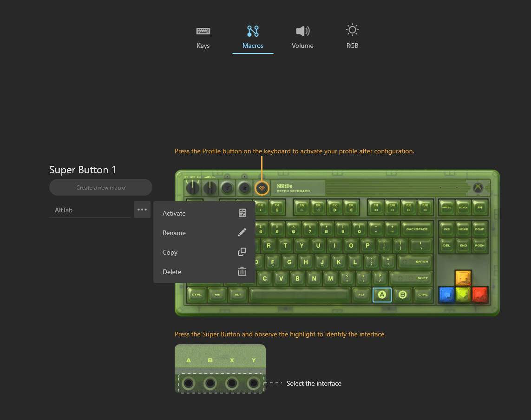Select the highlighted A super key
531x420 pixels.
(x=382, y=295)
